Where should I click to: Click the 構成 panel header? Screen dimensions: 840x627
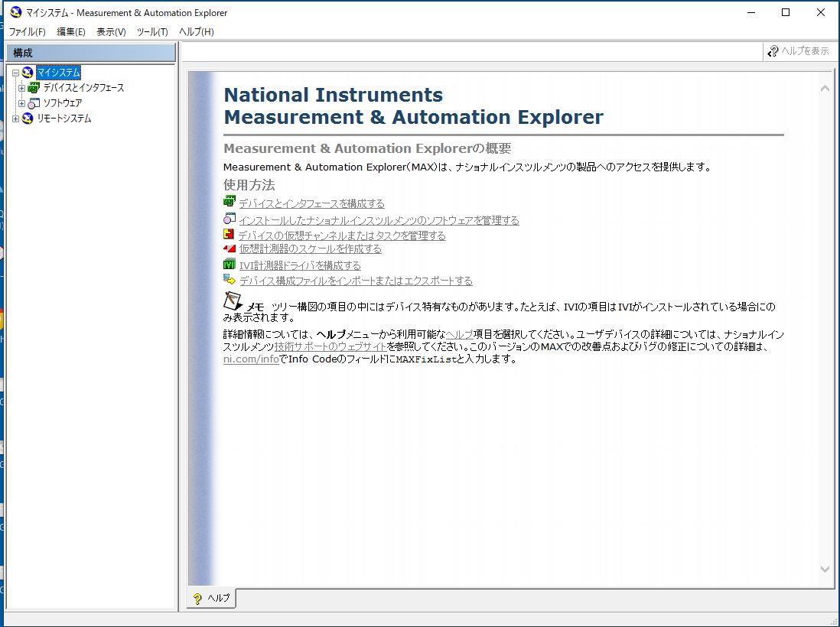(x=91, y=53)
